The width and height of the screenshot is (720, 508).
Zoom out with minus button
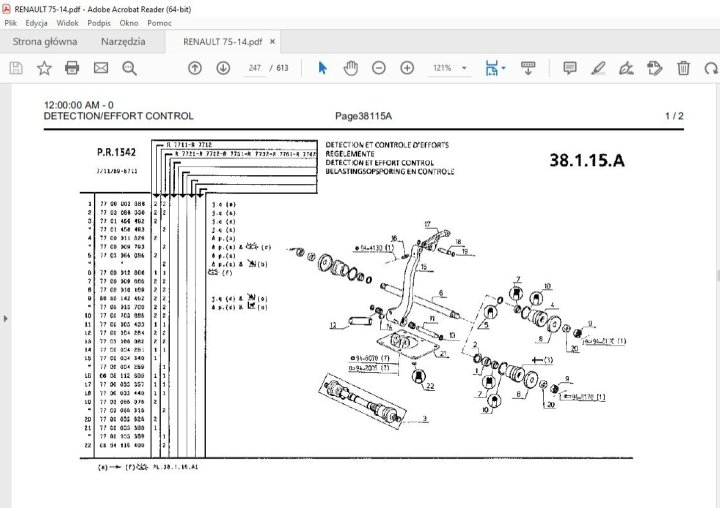(x=379, y=68)
